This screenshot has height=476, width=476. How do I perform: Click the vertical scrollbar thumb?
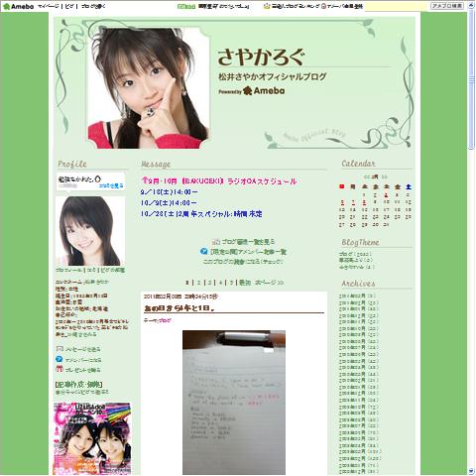471,79
